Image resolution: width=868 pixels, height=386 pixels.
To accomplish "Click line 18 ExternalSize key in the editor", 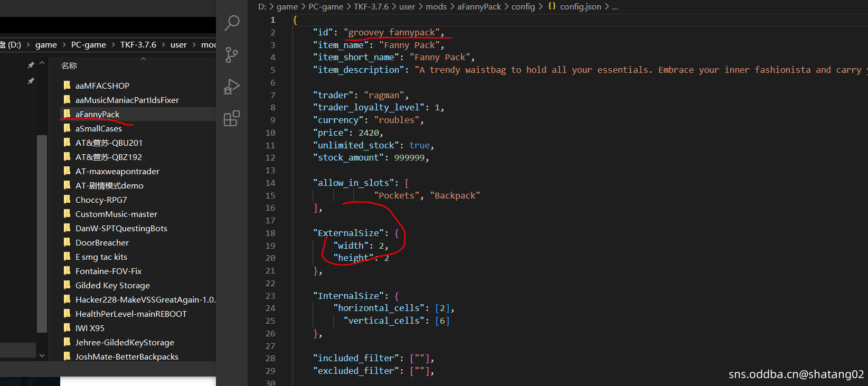I will click(348, 233).
